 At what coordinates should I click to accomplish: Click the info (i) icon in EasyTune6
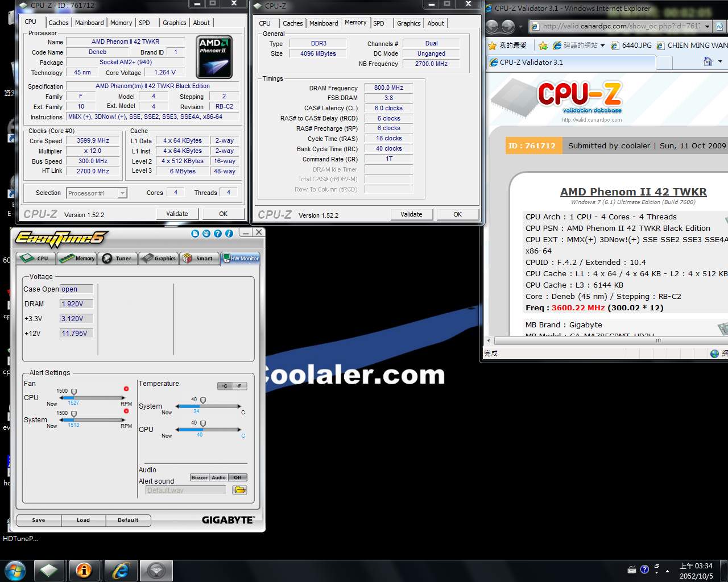pyautogui.click(x=229, y=233)
